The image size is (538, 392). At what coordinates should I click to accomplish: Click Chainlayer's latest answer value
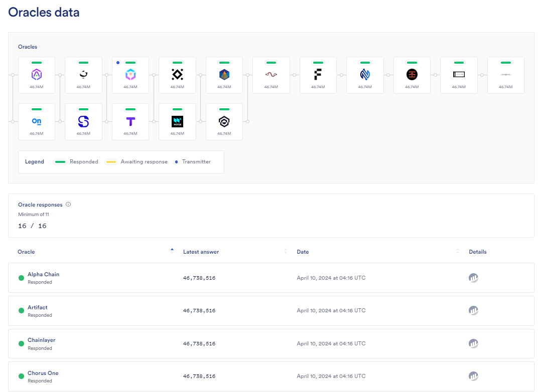point(199,343)
